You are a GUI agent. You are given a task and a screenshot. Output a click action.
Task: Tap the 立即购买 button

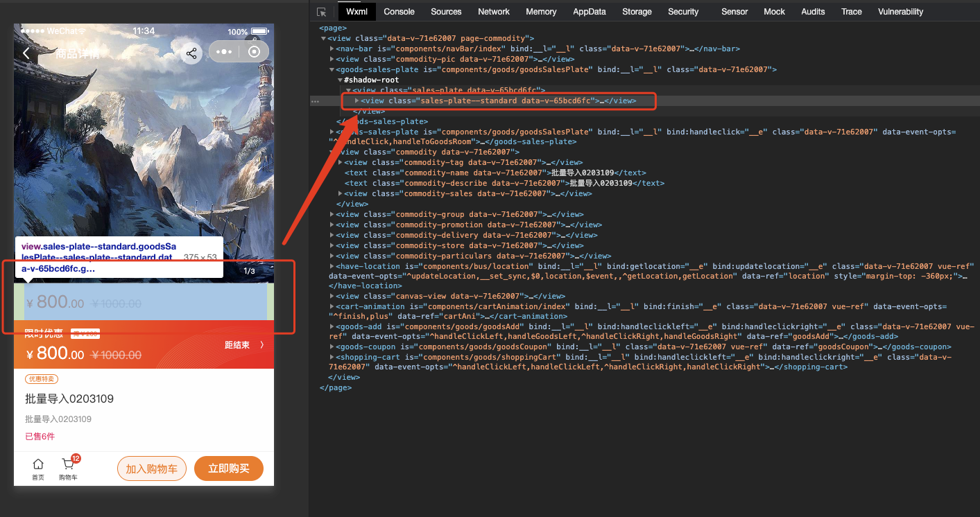[x=229, y=468]
